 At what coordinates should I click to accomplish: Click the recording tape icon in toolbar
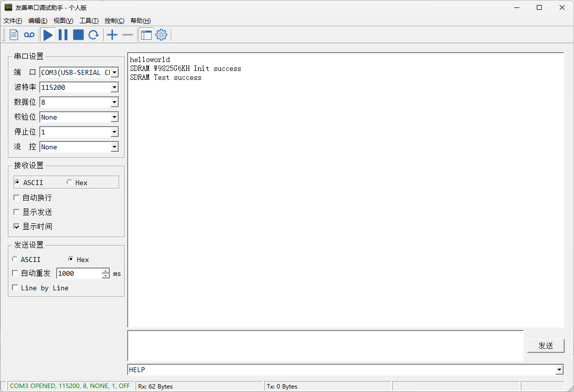click(29, 35)
